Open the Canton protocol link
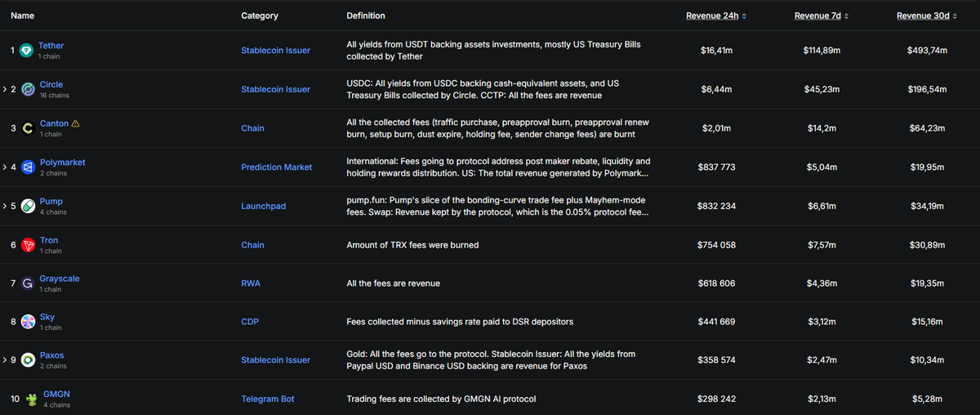Screen dimensions: 980x415 (54, 123)
